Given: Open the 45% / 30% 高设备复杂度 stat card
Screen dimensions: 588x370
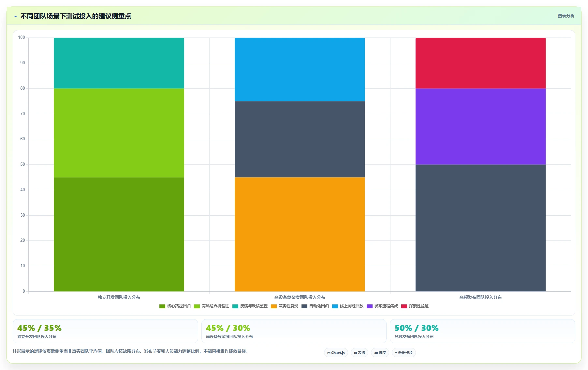Looking at the screenshot, I should coord(294,331).
